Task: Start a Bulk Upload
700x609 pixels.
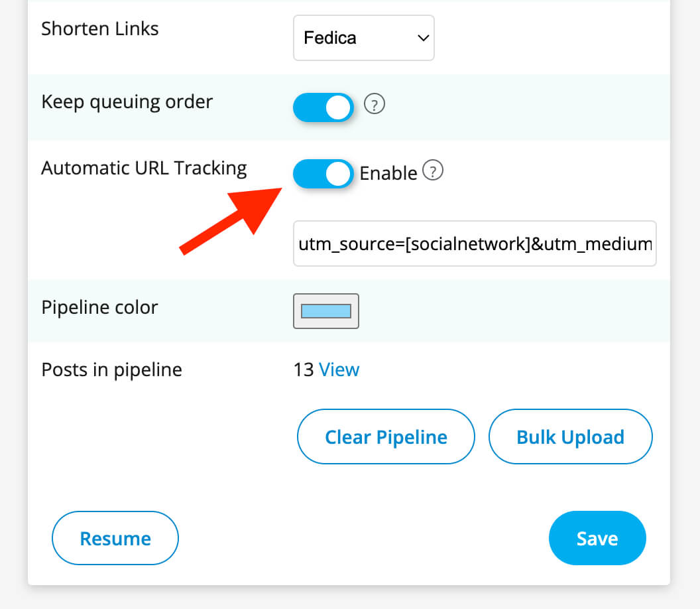Action: pos(570,437)
